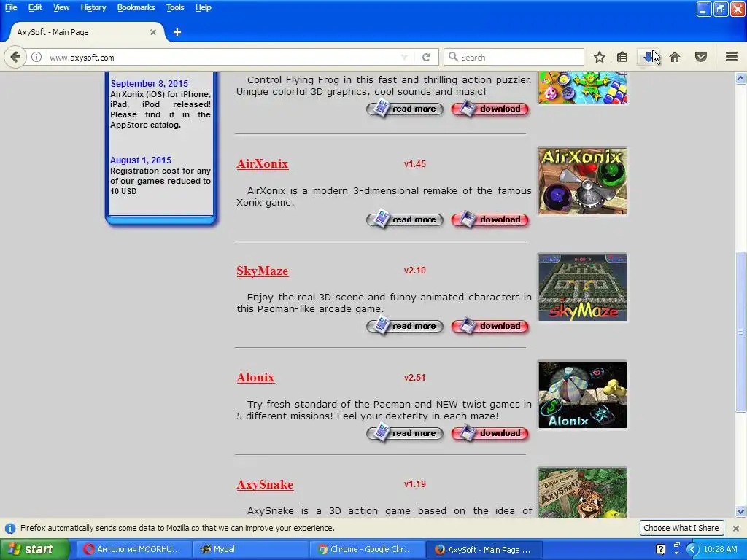Screen dimensions: 747x560
Task: Open site information icon in address bar
Action: tap(36, 57)
